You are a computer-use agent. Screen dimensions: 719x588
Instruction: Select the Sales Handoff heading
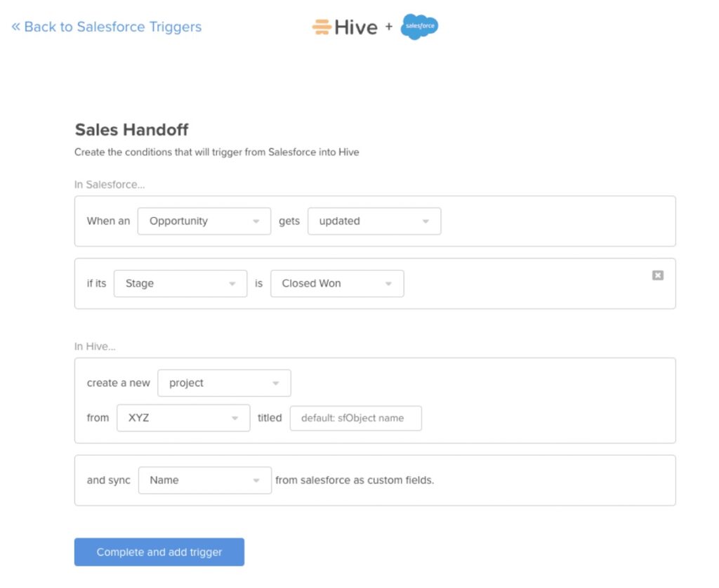(x=131, y=130)
